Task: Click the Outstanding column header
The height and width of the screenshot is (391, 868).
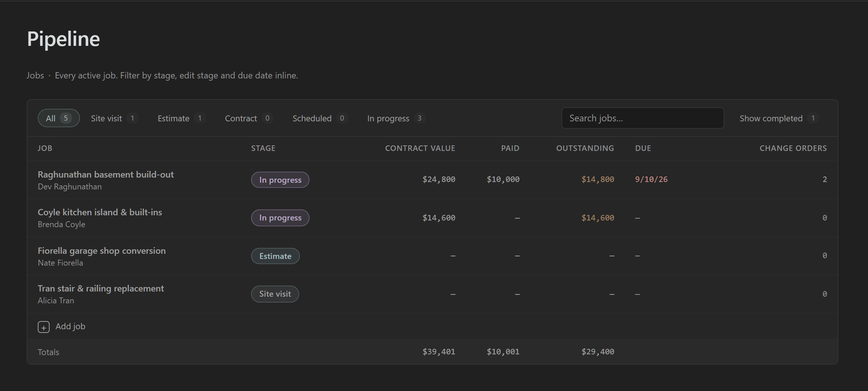Action: click(585, 148)
